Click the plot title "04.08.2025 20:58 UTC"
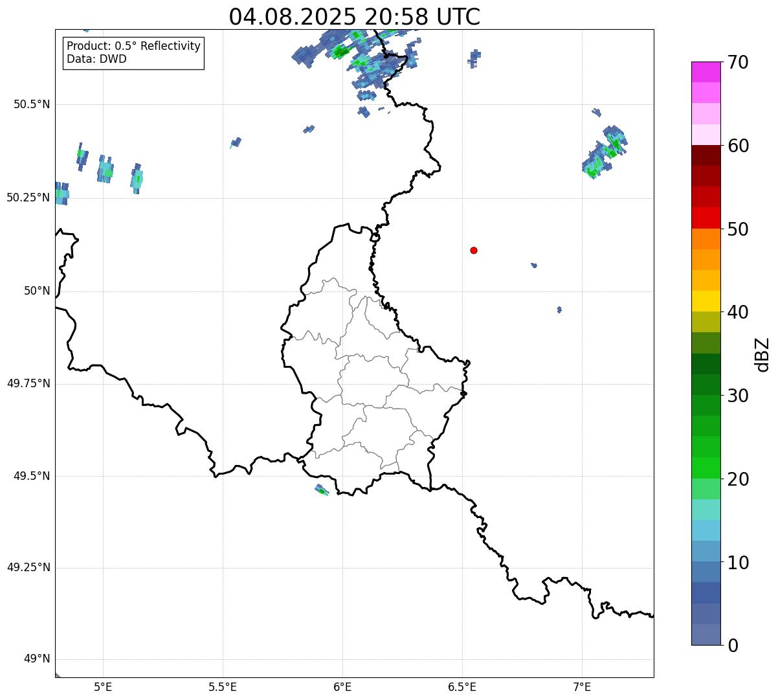This screenshot has height=700, width=778. tap(355, 17)
